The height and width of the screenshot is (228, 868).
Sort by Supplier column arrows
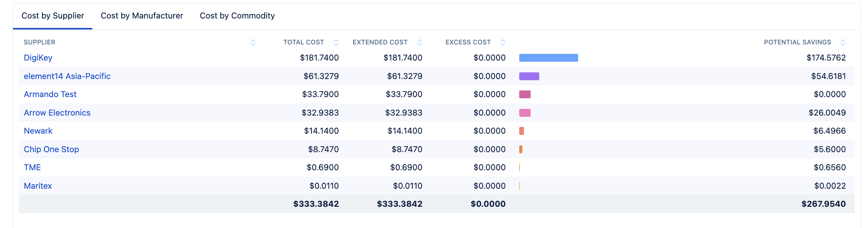click(x=253, y=42)
